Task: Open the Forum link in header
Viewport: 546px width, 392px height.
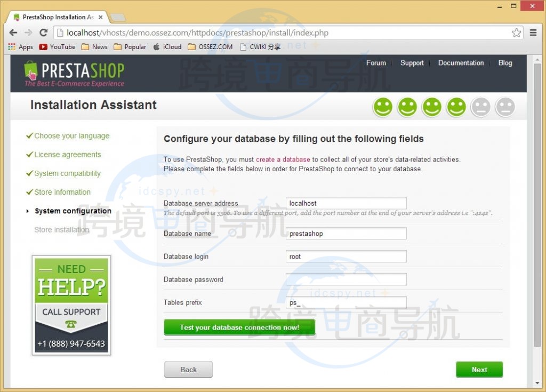Action: (x=376, y=63)
